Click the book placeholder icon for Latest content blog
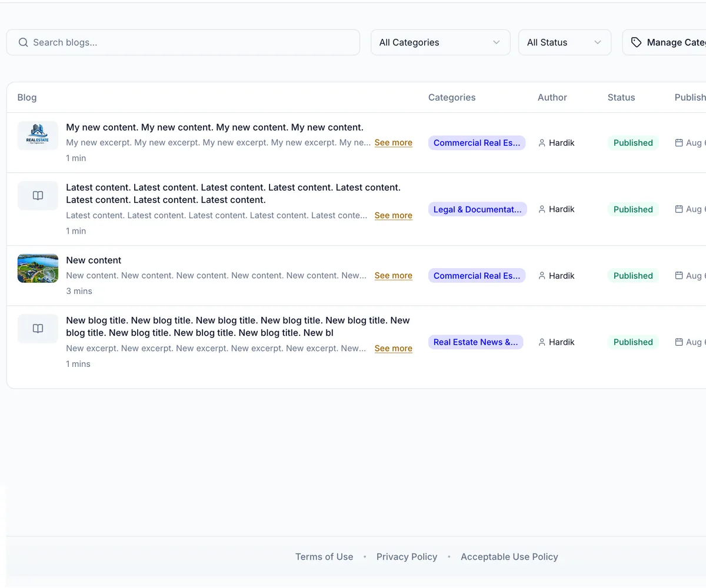The image size is (706, 588). (38, 196)
